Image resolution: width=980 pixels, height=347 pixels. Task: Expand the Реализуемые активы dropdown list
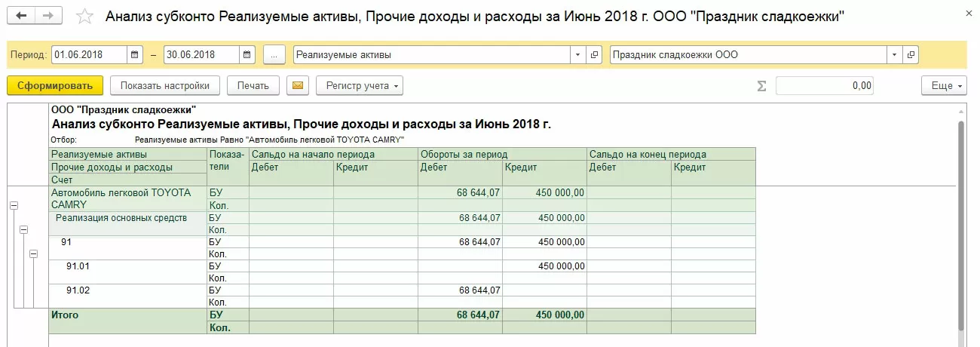578,55
